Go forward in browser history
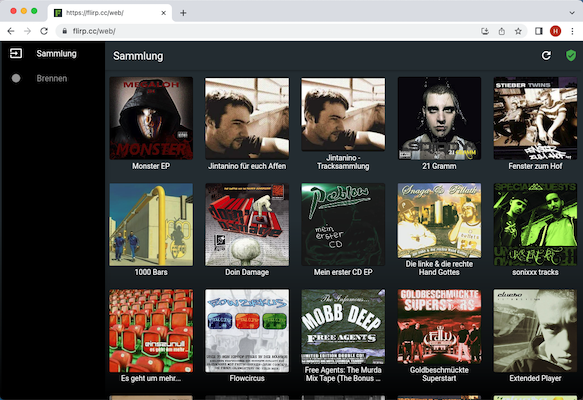Screen dimensions: 583x400 point(27,31)
